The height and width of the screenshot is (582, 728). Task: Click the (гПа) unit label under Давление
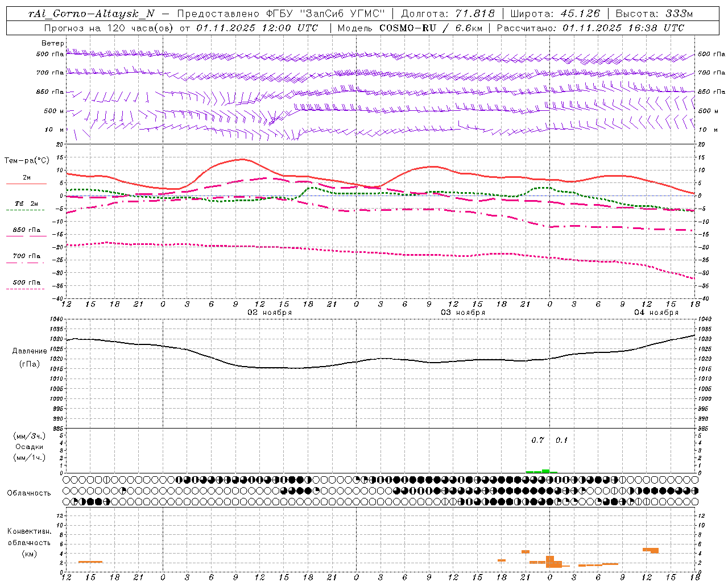pyautogui.click(x=30, y=364)
